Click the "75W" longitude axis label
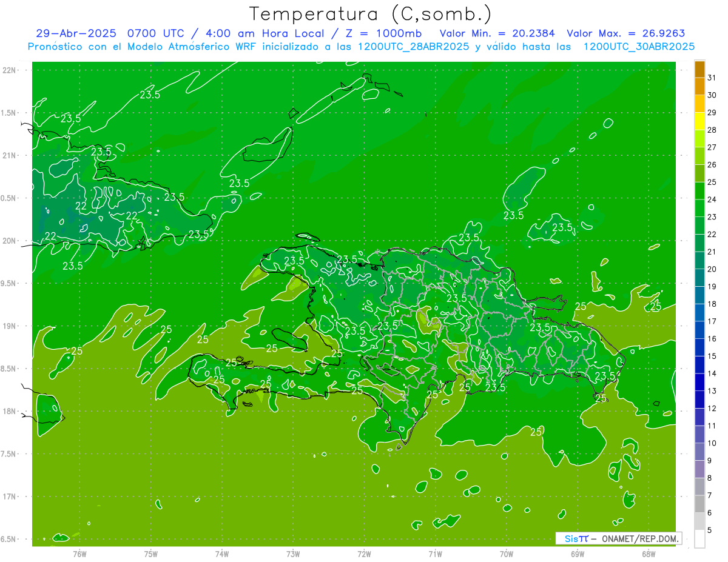This screenshot has height=562, width=728. point(151,554)
